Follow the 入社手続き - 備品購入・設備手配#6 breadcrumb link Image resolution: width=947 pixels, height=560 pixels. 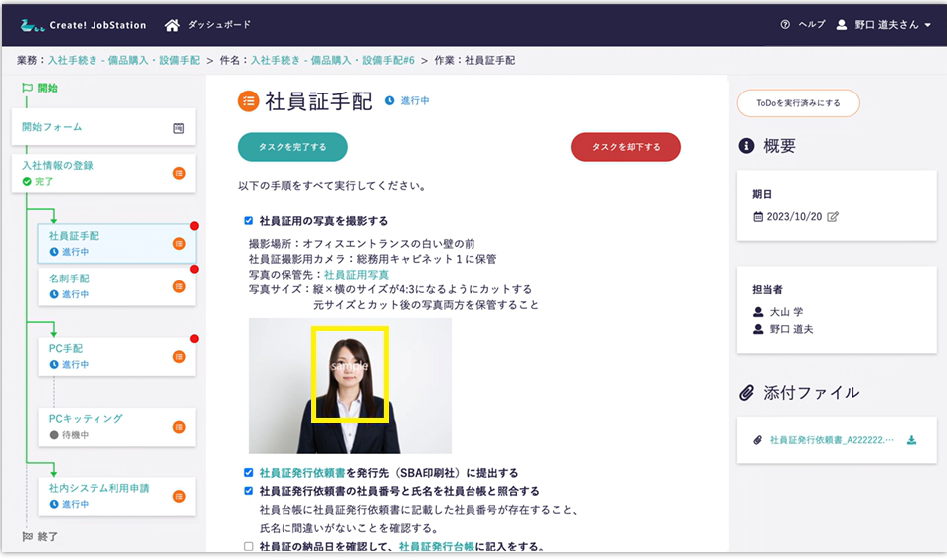333,60
